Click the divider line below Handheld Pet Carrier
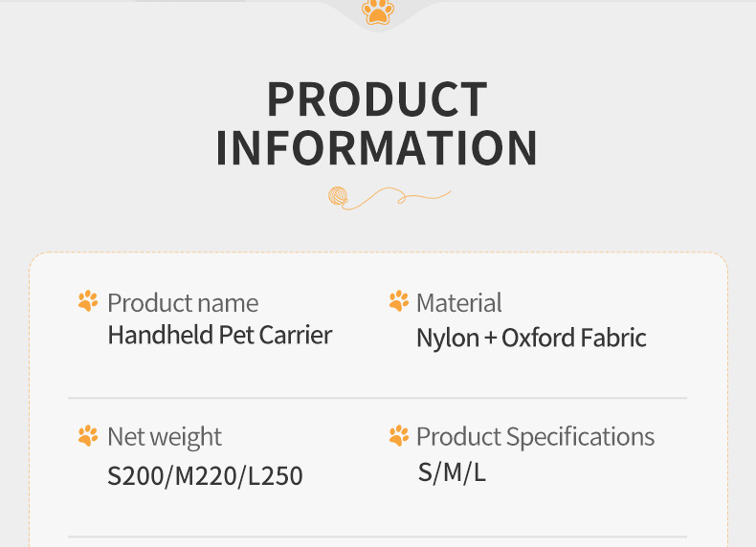The image size is (756, 547). click(x=377, y=398)
